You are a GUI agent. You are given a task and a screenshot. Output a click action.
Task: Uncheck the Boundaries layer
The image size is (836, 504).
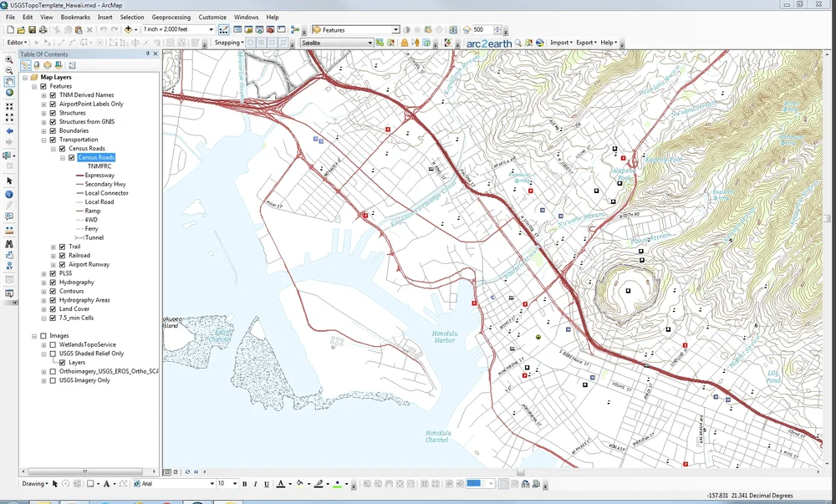click(53, 130)
